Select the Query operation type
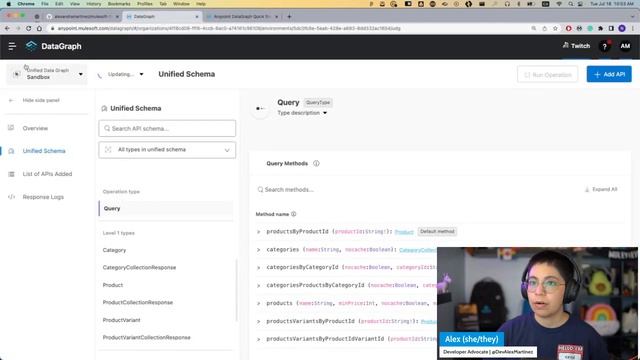The image size is (640, 360). pos(166,209)
